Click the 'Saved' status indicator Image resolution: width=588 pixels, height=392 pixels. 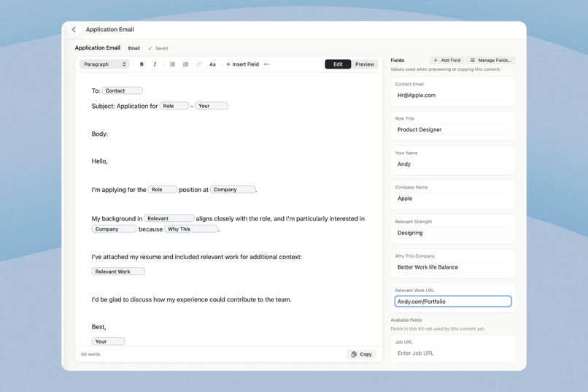(158, 48)
